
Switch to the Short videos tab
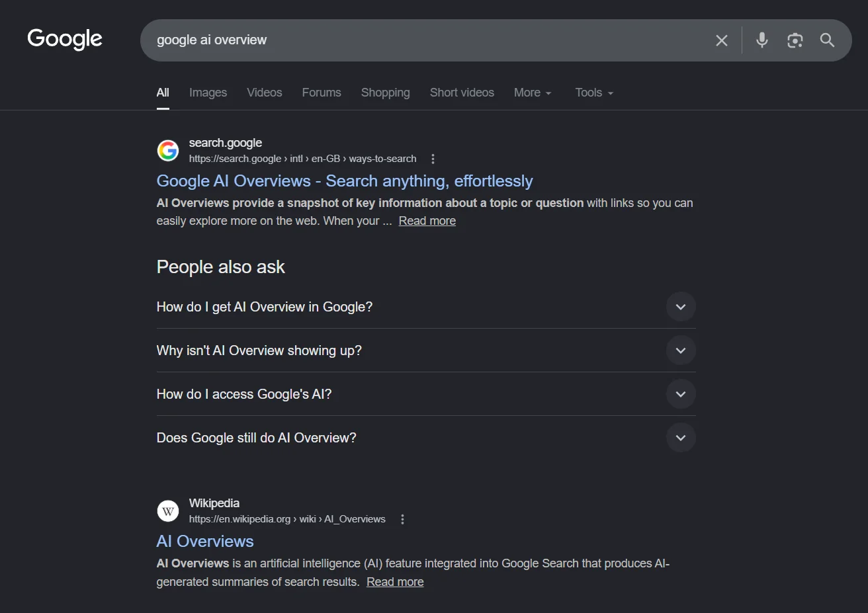pos(462,93)
